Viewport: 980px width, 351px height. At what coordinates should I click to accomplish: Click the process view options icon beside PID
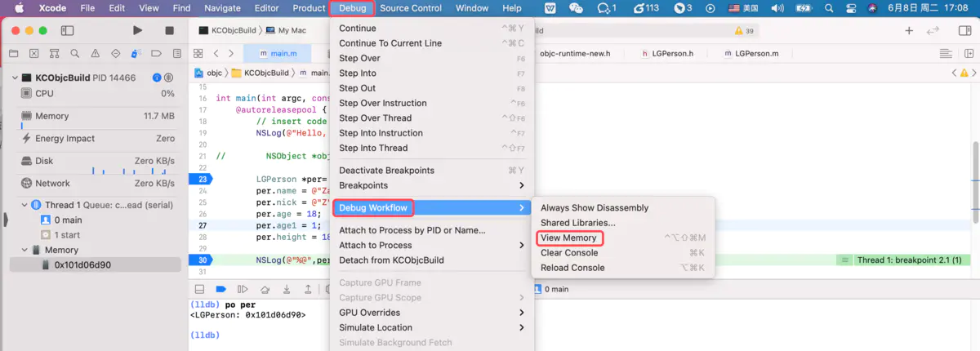click(169, 78)
